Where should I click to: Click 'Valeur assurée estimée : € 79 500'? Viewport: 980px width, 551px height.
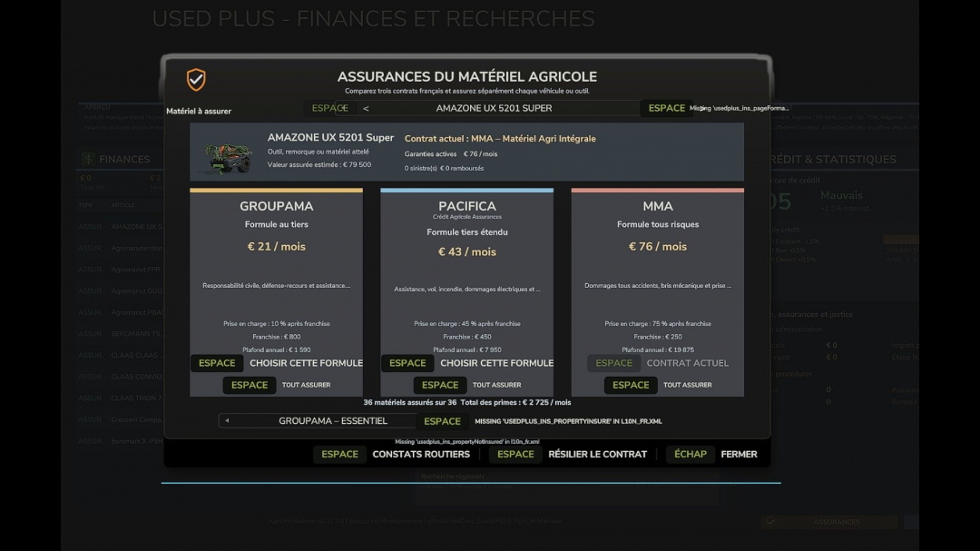pyautogui.click(x=319, y=164)
